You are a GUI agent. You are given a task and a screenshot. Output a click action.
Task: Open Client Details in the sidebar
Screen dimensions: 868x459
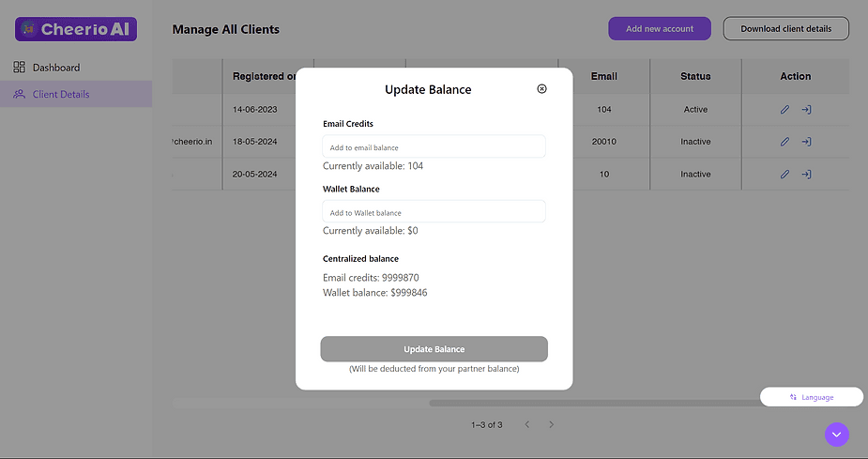pos(61,94)
